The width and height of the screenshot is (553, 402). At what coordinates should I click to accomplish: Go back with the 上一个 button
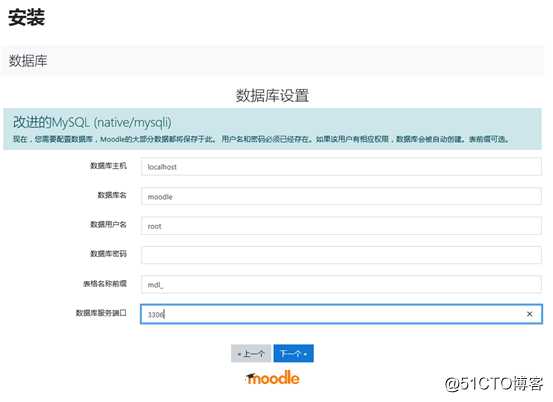251,353
